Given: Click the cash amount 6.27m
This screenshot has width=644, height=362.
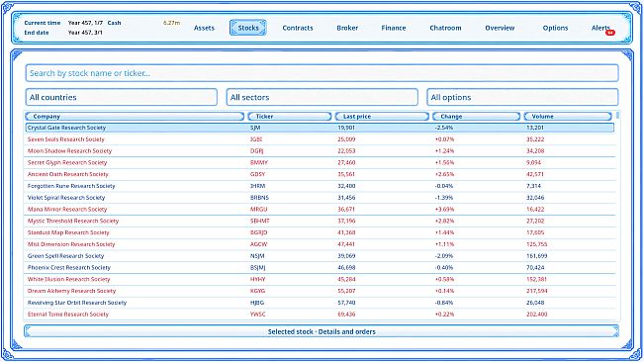Looking at the screenshot, I should click(171, 23).
